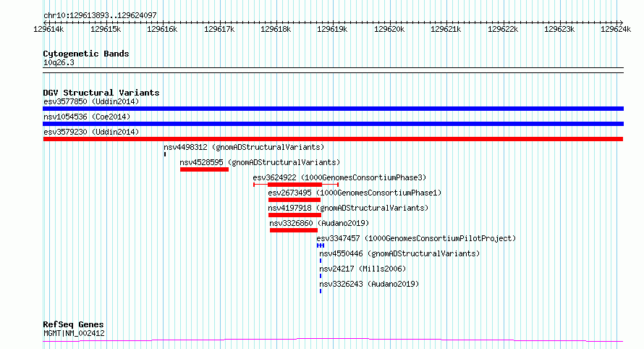Open the esv2673495 1000Genomes Phase1 label
Viewport: 644px width, 349px height.
point(355,193)
